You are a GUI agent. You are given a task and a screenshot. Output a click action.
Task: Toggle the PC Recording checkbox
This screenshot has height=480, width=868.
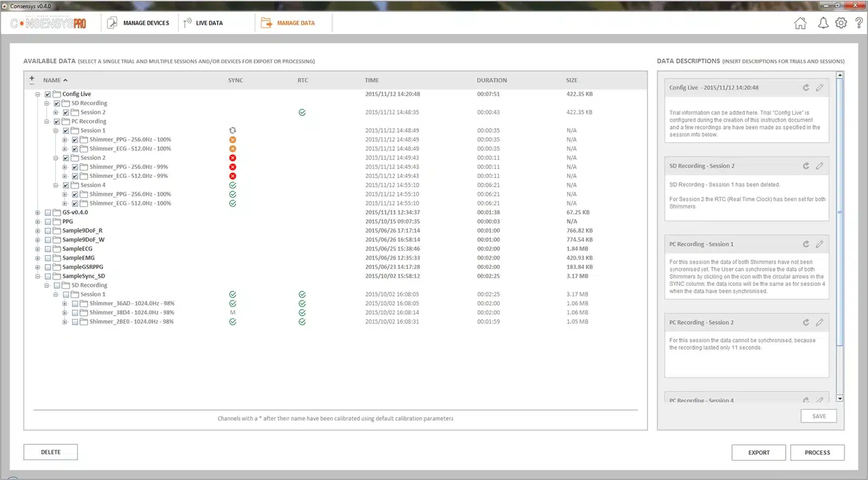(57, 121)
